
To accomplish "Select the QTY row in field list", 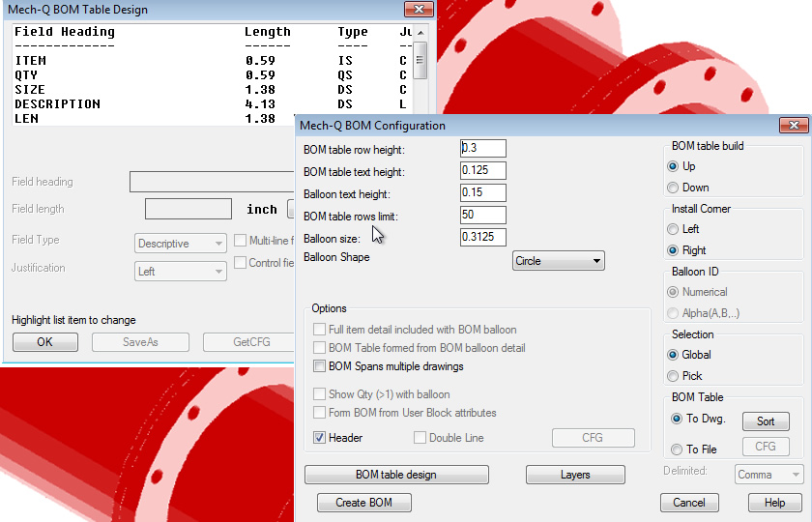I will pyautogui.click(x=213, y=75).
